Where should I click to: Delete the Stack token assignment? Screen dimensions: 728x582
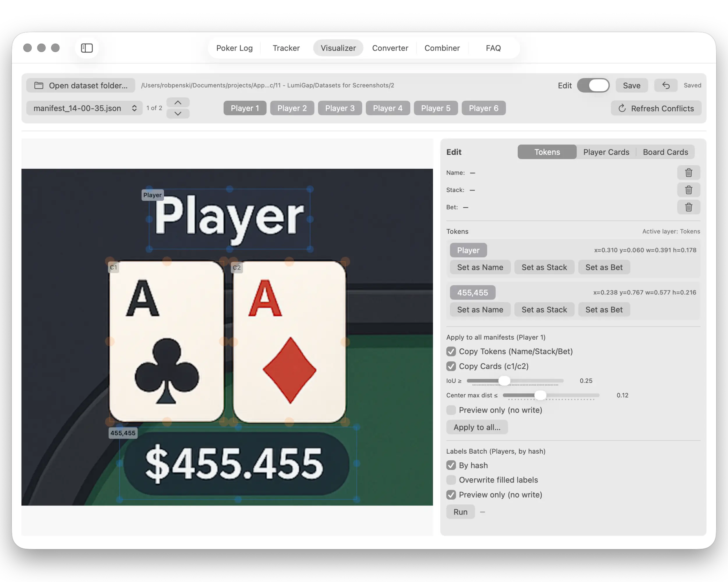coord(688,190)
